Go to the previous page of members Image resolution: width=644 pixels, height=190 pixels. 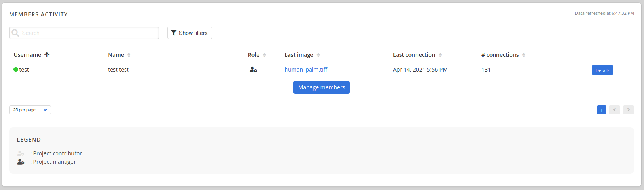tap(614, 110)
